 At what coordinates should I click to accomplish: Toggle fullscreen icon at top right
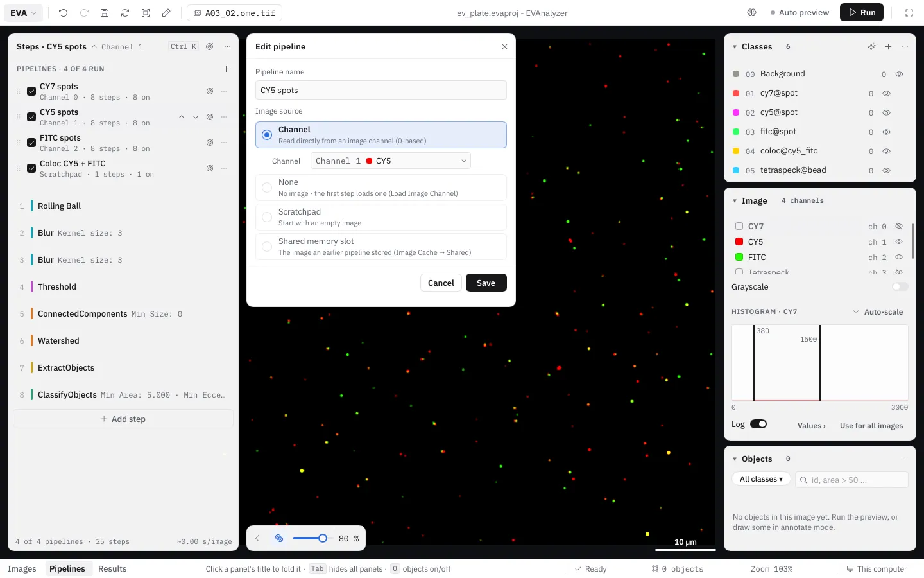click(909, 13)
